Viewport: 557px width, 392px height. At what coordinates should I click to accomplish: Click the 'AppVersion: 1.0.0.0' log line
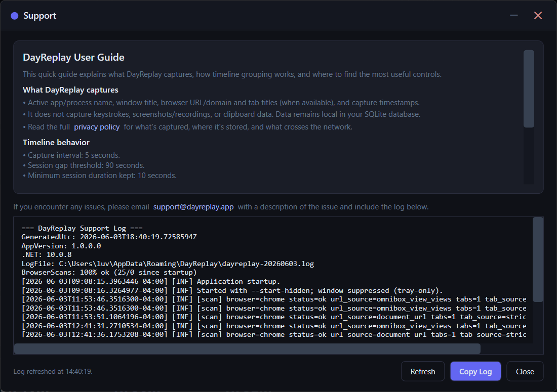(61, 246)
